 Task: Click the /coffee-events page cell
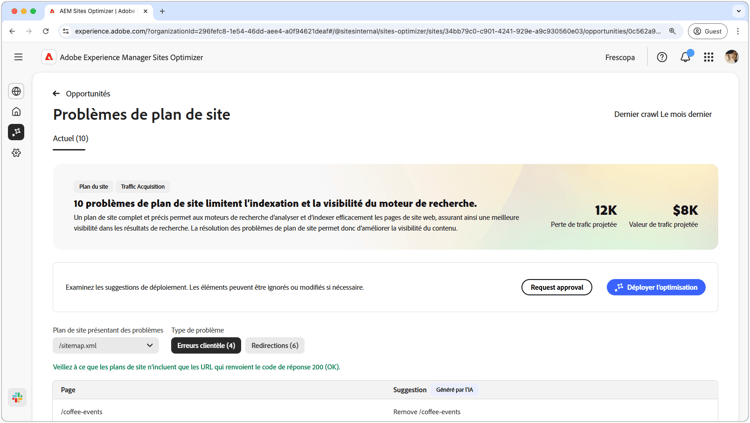81,412
